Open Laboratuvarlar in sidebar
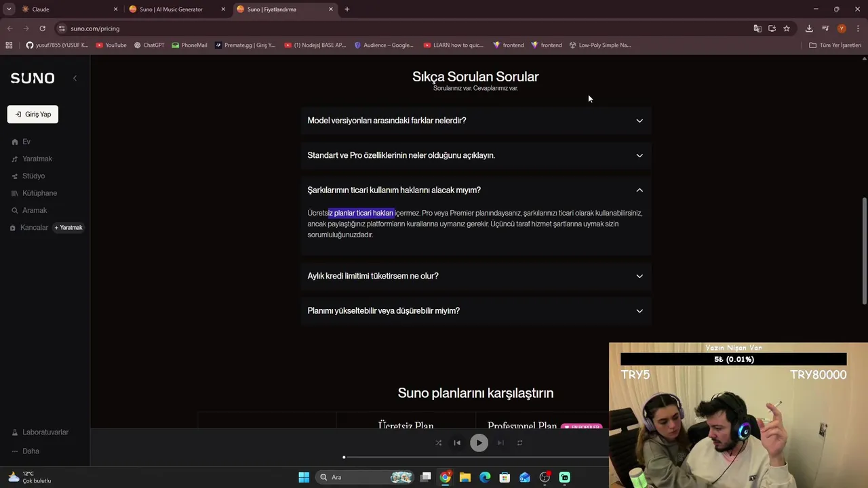Image resolution: width=868 pixels, height=488 pixels. 40,432
